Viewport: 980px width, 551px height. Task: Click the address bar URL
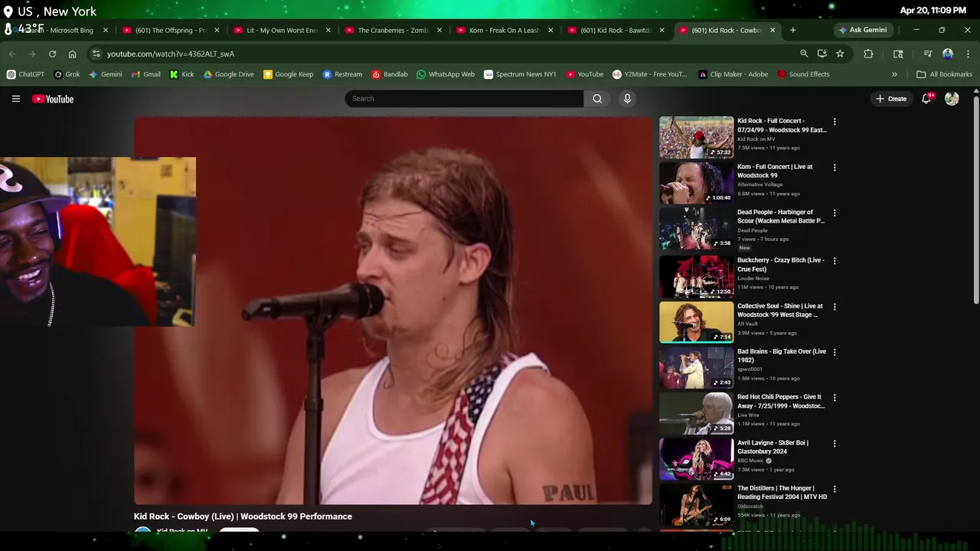pos(171,54)
